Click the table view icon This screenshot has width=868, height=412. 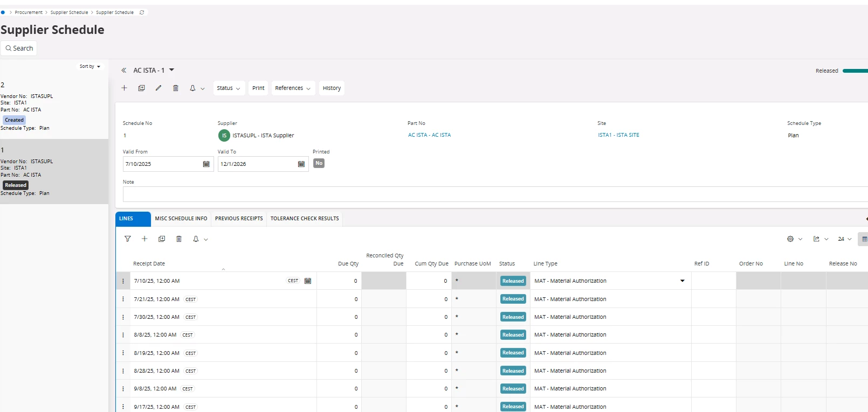864,239
